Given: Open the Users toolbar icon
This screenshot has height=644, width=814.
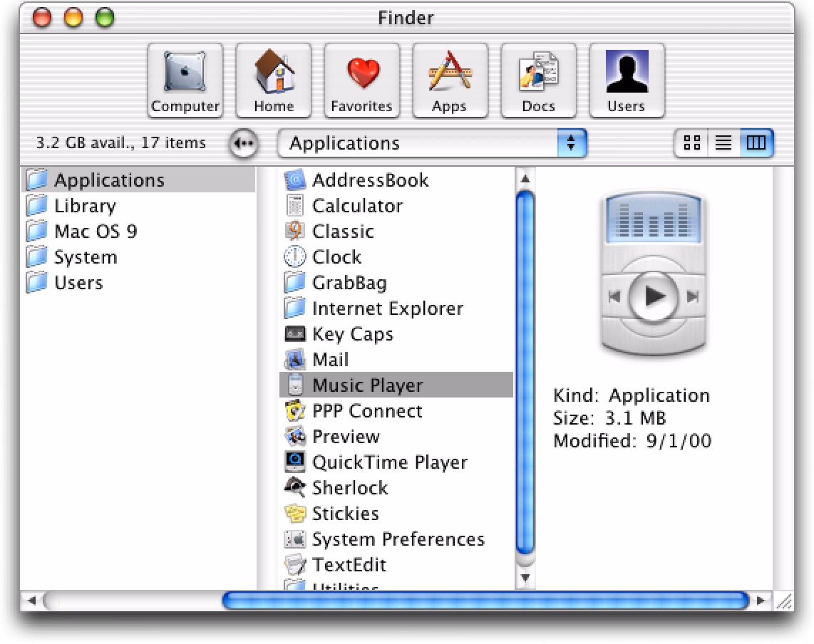Looking at the screenshot, I should pos(627,80).
